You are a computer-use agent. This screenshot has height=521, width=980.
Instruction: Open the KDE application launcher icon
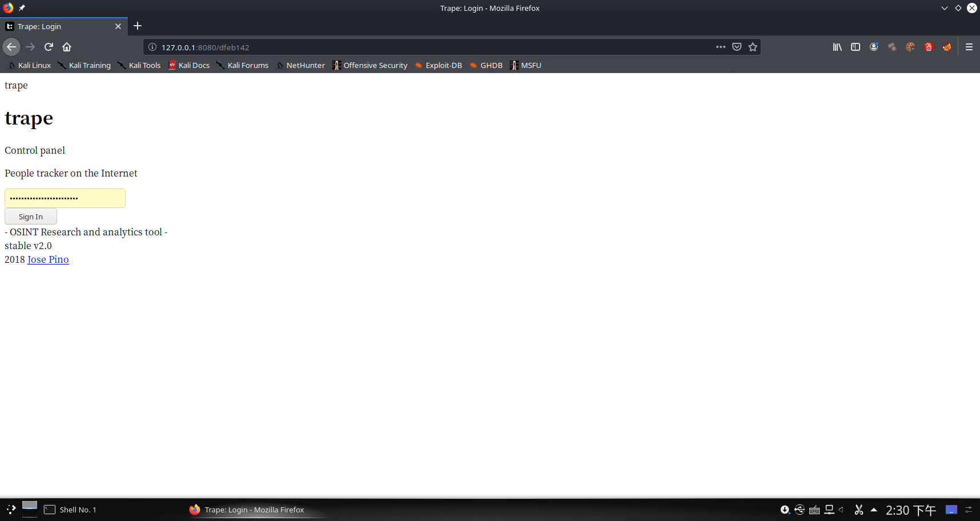(x=11, y=510)
